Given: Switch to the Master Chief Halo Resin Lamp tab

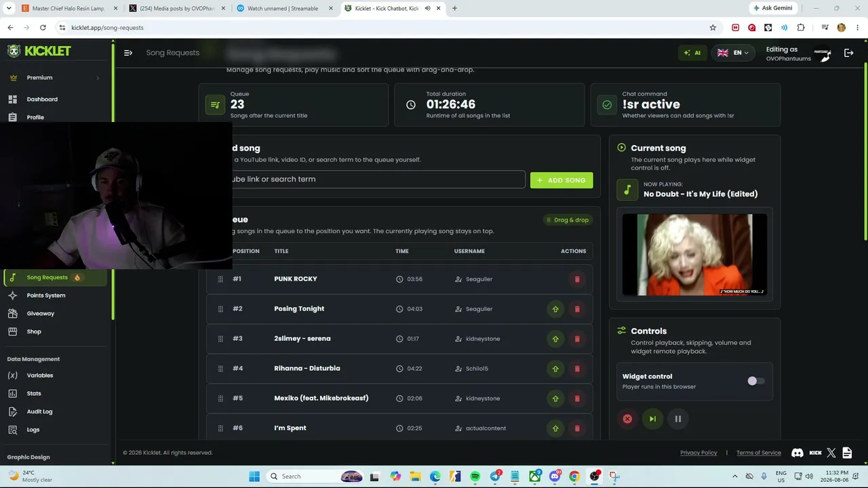Looking at the screenshot, I should 71,9.
